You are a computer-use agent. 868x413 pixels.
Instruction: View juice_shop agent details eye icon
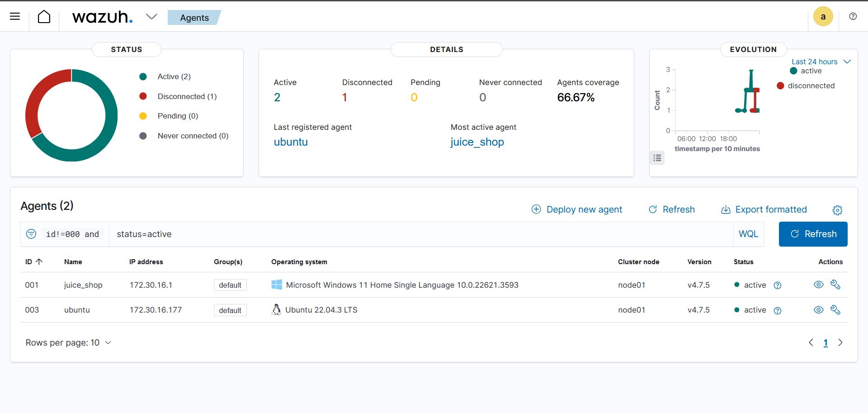coord(818,285)
